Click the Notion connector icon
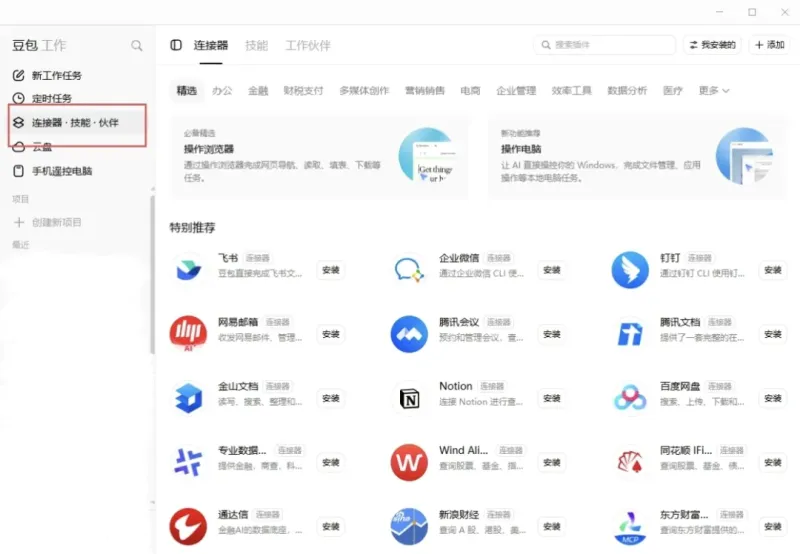800x554 pixels. pos(409,398)
